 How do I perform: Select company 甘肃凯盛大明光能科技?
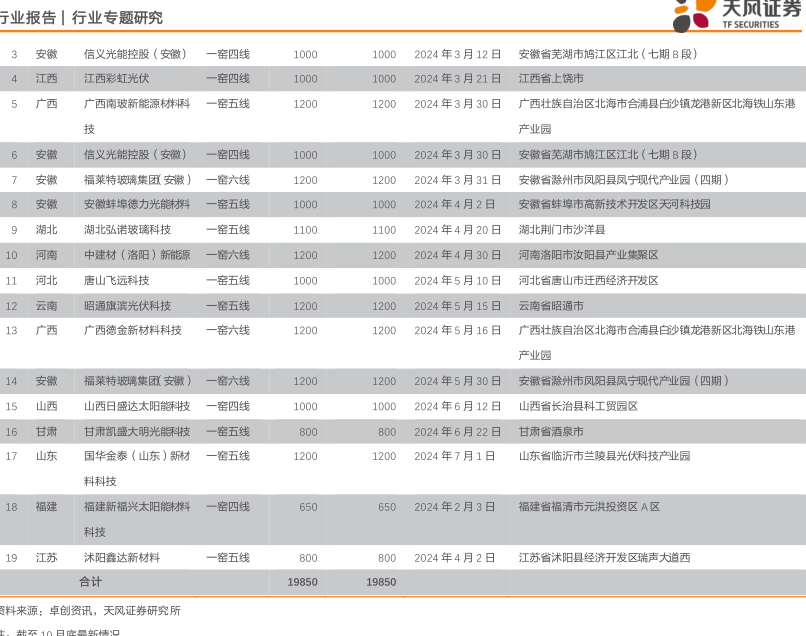(x=137, y=432)
